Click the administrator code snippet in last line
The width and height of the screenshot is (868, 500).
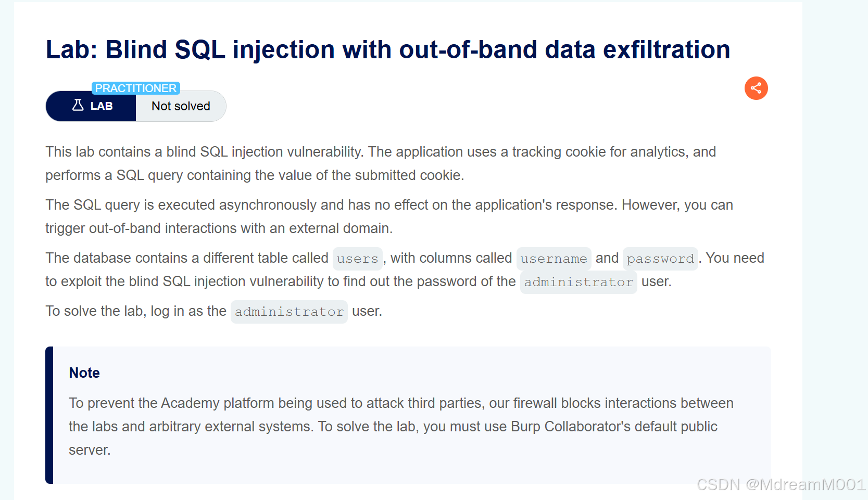(x=289, y=311)
